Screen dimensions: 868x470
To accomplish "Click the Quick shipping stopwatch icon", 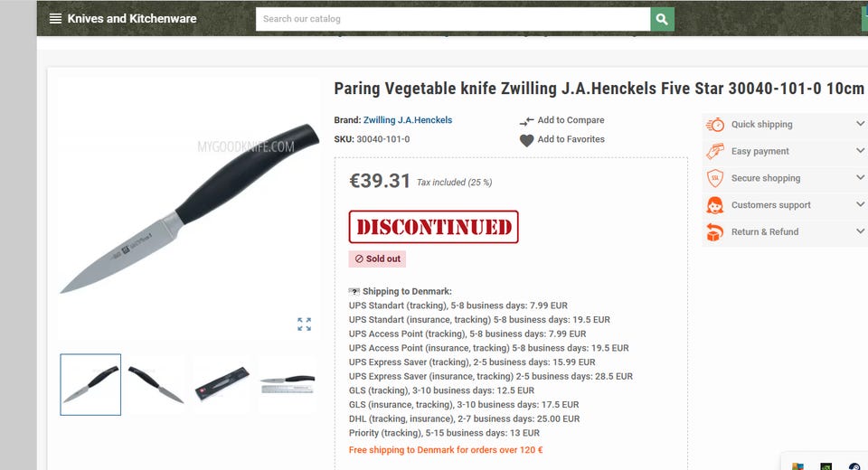I will (714, 125).
